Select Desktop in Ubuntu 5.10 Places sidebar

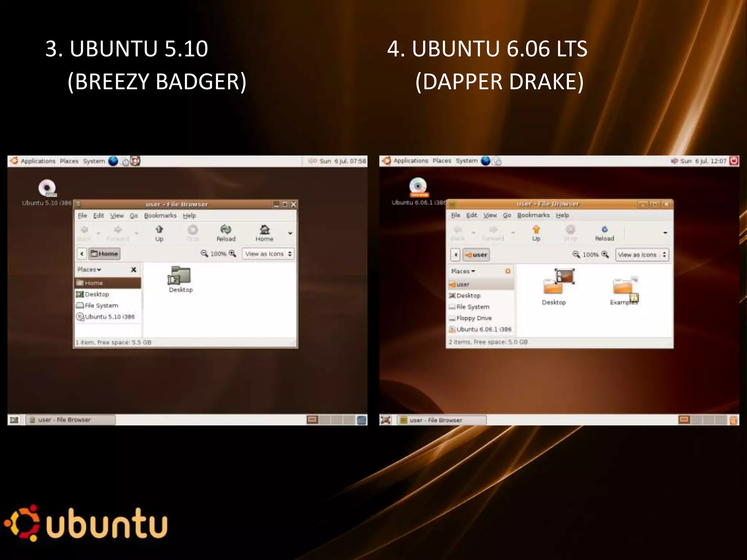(108, 294)
